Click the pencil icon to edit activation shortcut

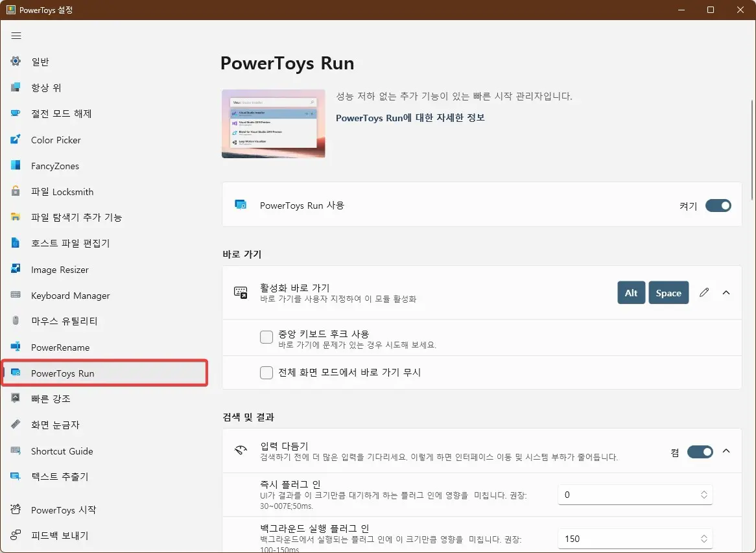tap(704, 292)
